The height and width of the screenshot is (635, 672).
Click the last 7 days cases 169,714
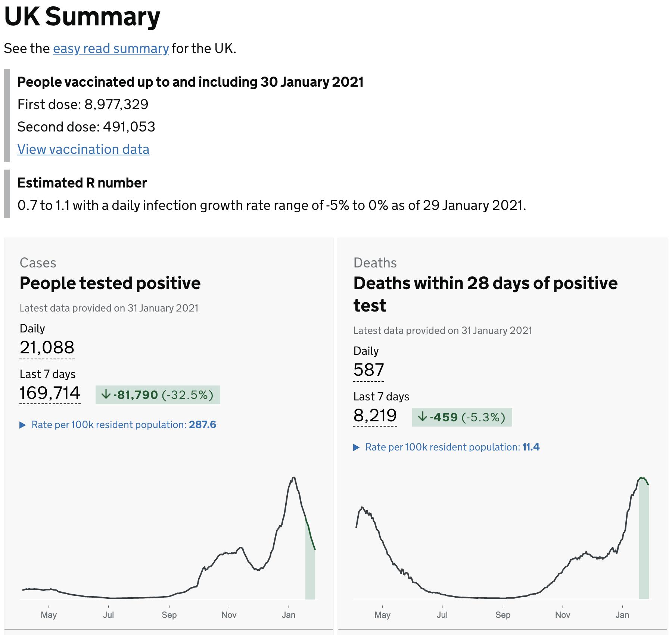pyautogui.click(x=50, y=393)
